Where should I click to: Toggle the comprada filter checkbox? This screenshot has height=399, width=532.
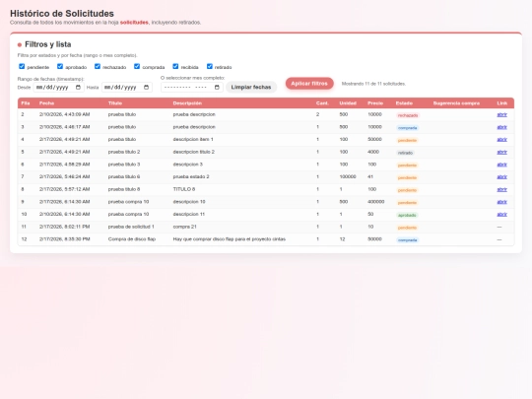click(x=137, y=66)
